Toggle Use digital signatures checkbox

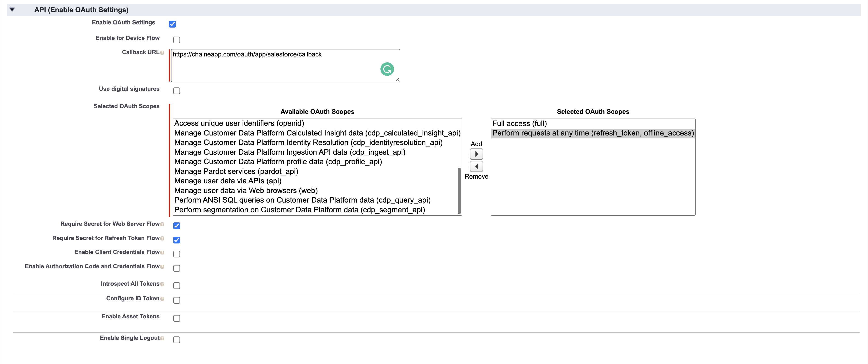click(x=177, y=91)
